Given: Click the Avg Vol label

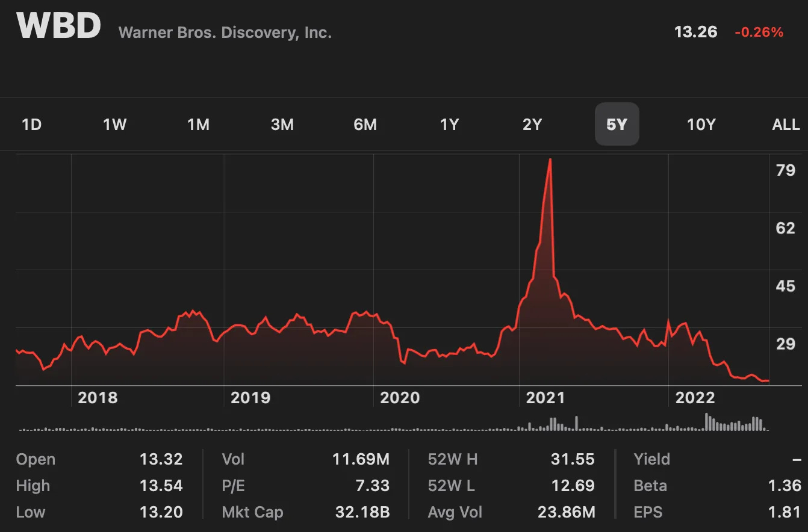Looking at the screenshot, I should click(x=455, y=512).
